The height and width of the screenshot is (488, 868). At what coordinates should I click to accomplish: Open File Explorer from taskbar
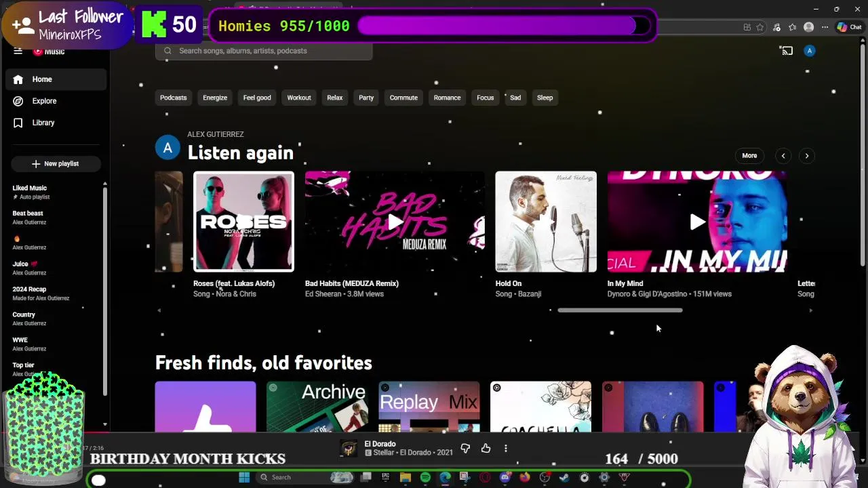(406, 477)
